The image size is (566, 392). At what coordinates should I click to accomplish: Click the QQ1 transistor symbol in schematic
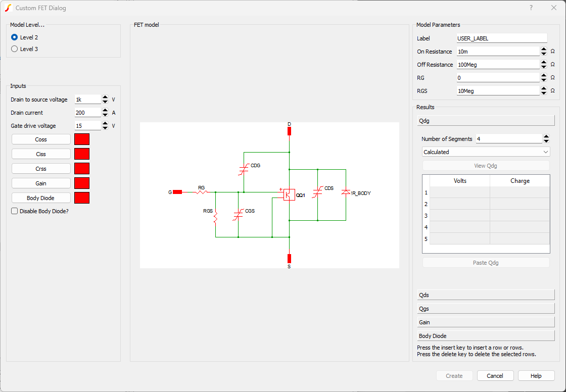(x=289, y=194)
